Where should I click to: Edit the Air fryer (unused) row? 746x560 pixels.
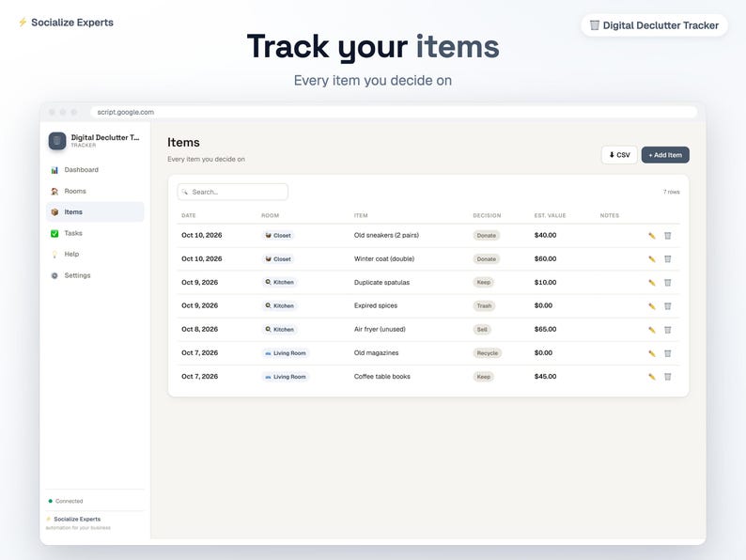pos(652,330)
